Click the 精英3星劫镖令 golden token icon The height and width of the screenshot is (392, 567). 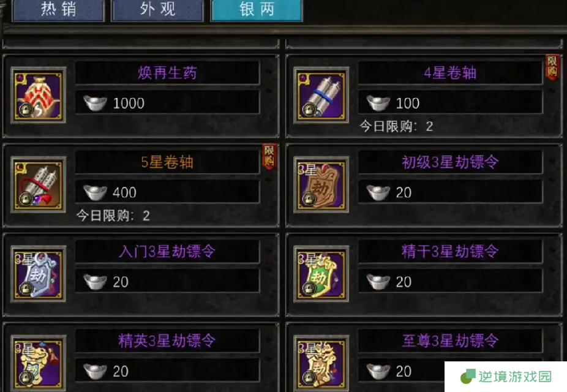click(39, 363)
